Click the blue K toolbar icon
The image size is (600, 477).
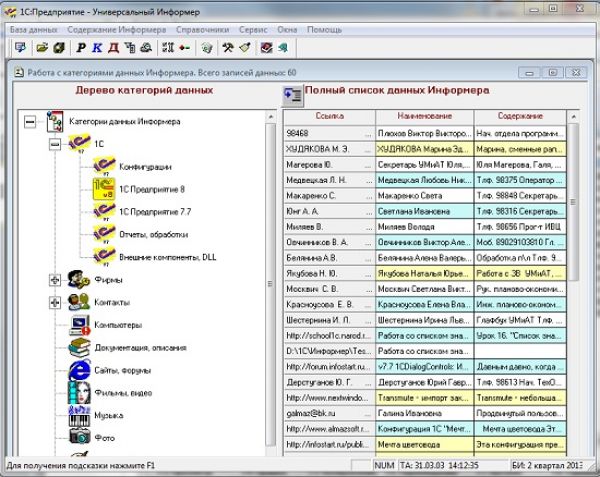[97, 47]
